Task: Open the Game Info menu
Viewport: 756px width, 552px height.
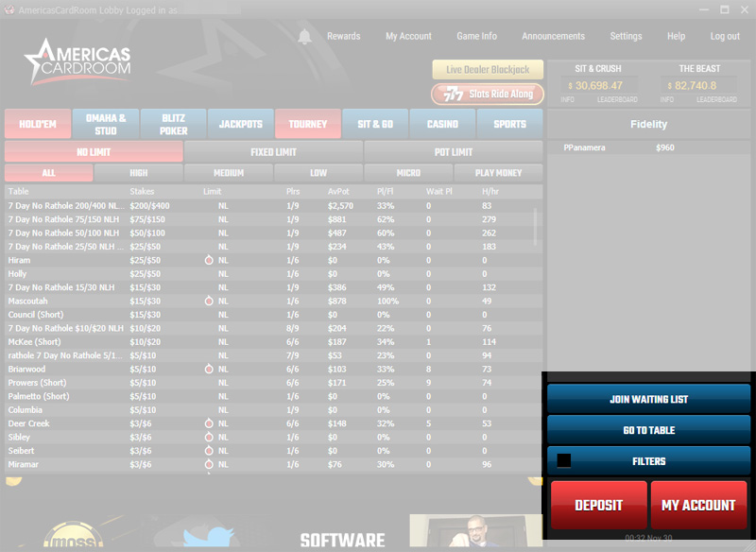Action: (x=476, y=36)
